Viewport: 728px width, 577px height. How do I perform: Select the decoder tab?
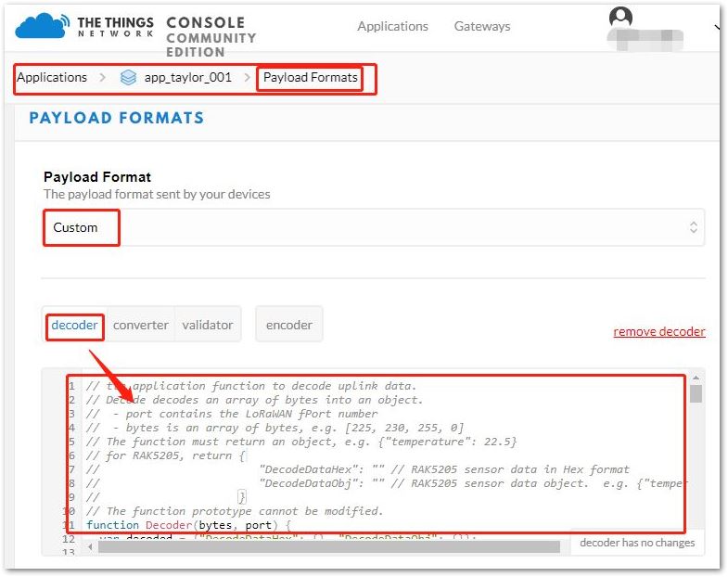tap(75, 325)
